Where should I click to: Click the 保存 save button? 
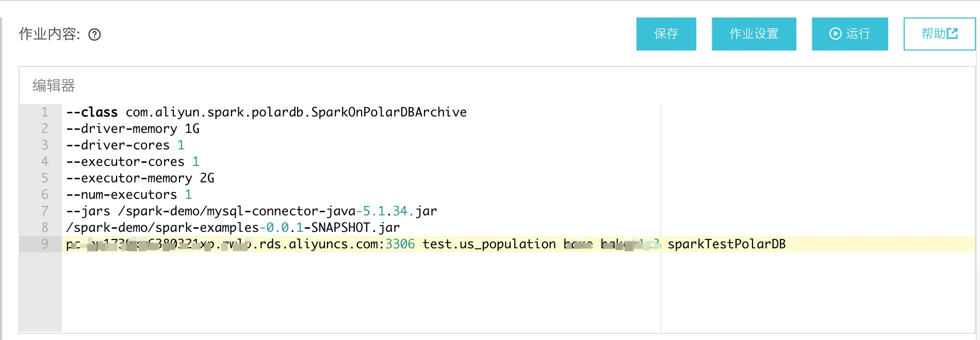(x=666, y=34)
